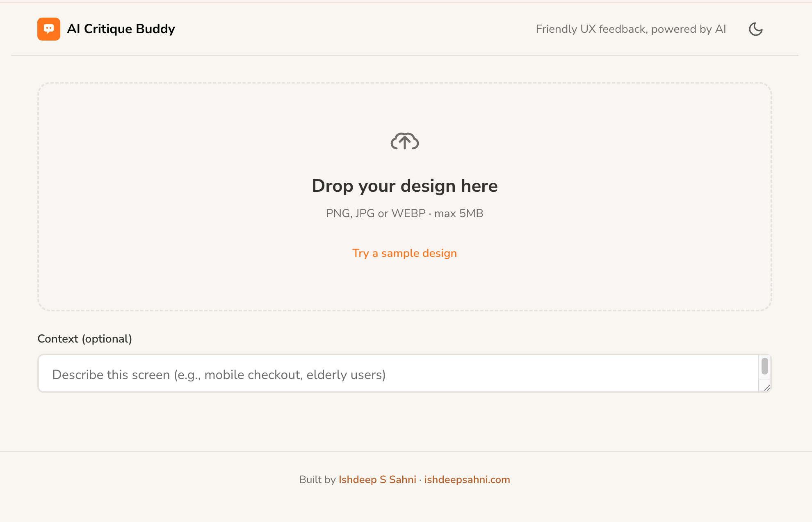Click the speech bubble inside the logo
Image resolution: width=812 pixels, height=522 pixels.
click(48, 28)
